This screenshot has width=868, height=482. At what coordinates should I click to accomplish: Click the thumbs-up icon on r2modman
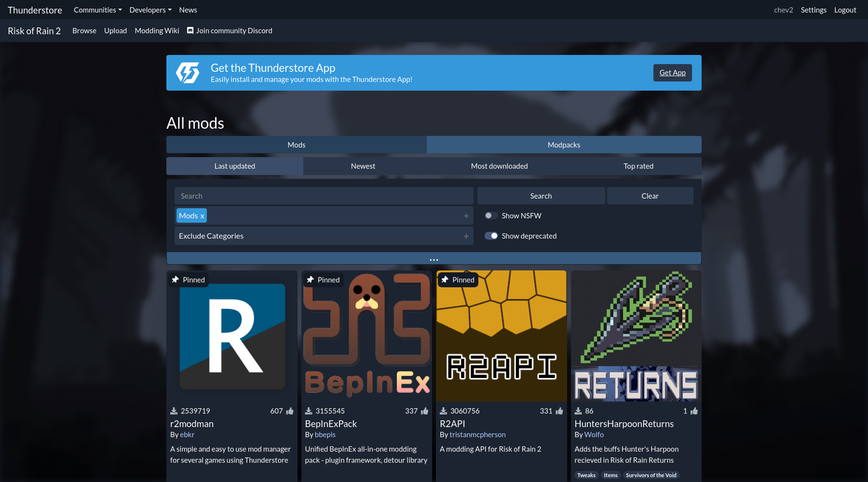click(290, 411)
